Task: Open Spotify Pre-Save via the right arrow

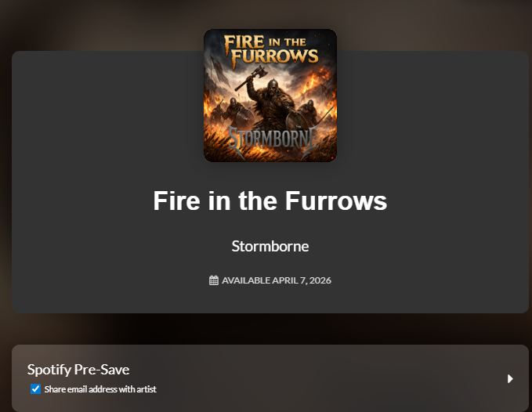Action: [x=510, y=379]
